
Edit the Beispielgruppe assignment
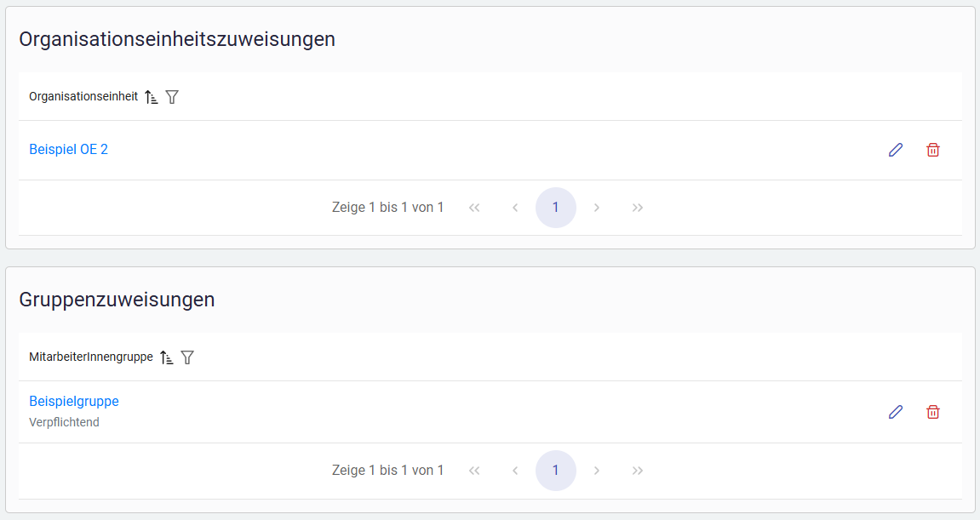click(895, 412)
